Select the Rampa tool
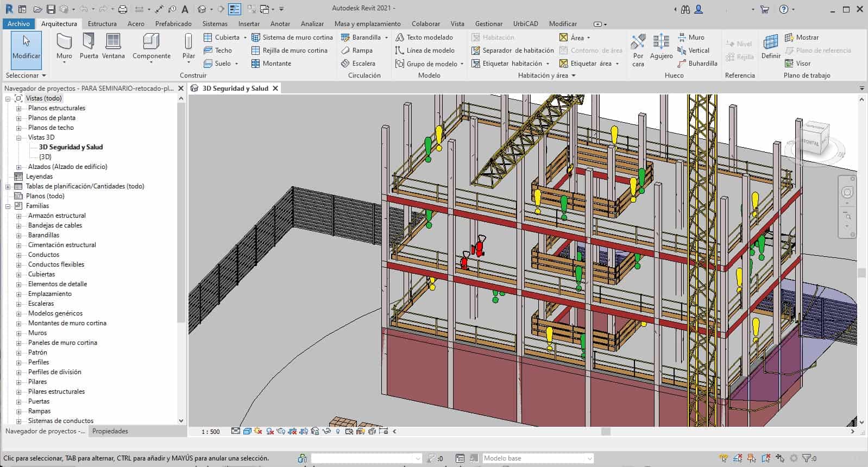The image size is (868, 467). [357, 51]
